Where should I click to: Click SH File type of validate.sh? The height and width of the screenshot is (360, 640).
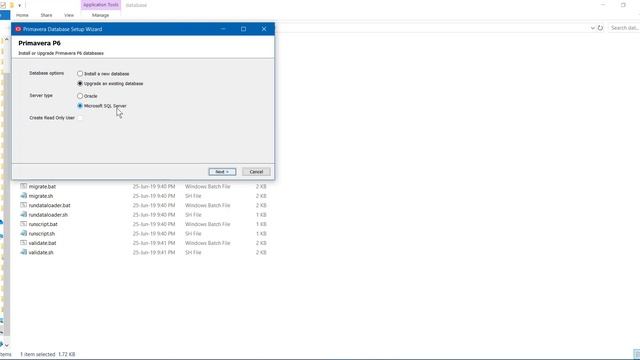click(x=193, y=252)
